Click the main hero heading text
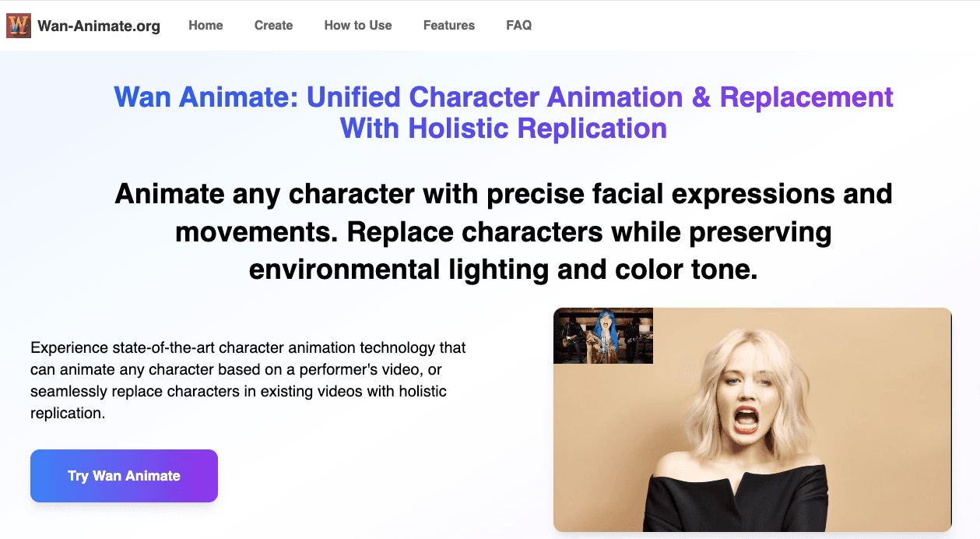Image resolution: width=980 pixels, height=539 pixels. pos(503,112)
